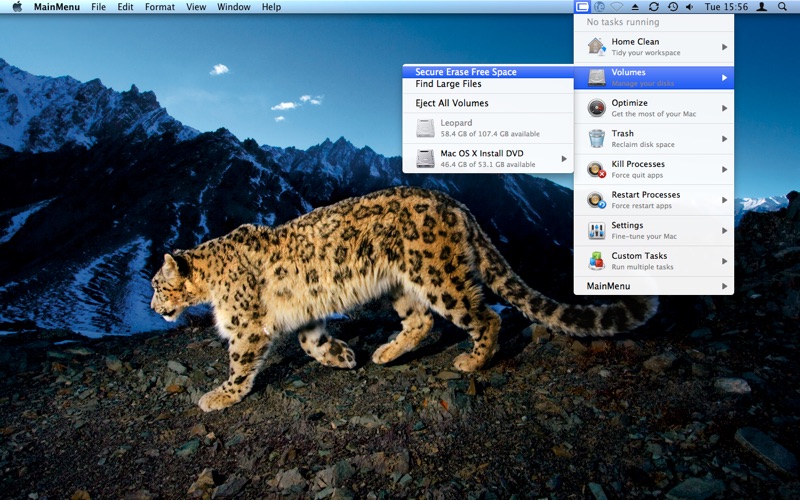Open the Time Machine menu bar icon
Screen dimensions: 800x500
pyautogui.click(x=673, y=7)
